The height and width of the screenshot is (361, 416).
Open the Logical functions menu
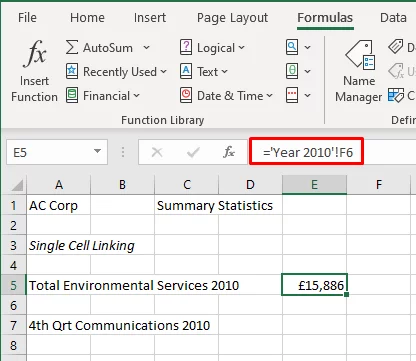coord(212,48)
